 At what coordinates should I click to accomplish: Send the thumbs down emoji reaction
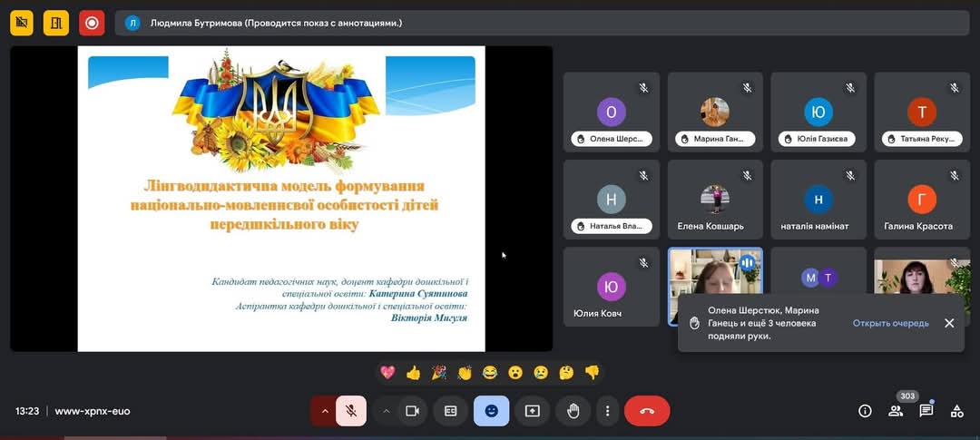pos(592,372)
